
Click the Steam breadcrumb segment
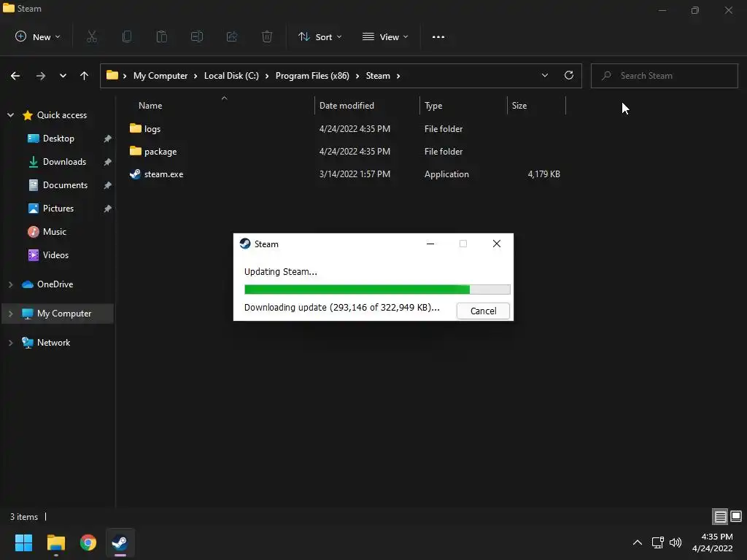click(378, 76)
